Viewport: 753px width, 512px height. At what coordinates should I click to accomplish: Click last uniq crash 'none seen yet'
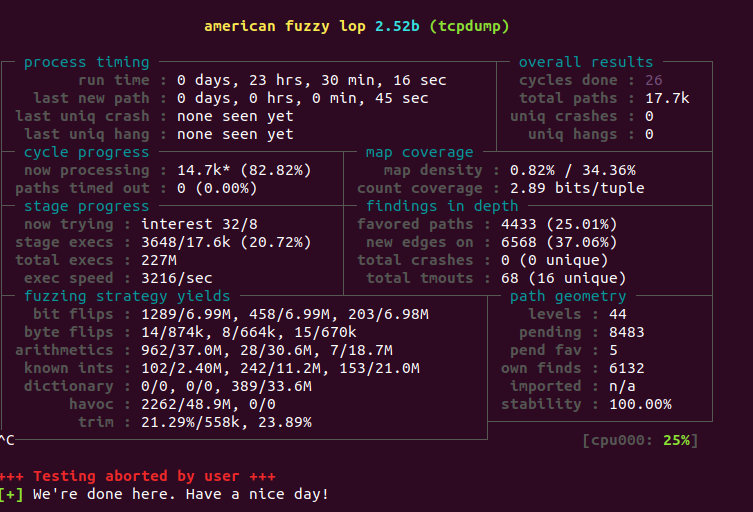click(235, 116)
